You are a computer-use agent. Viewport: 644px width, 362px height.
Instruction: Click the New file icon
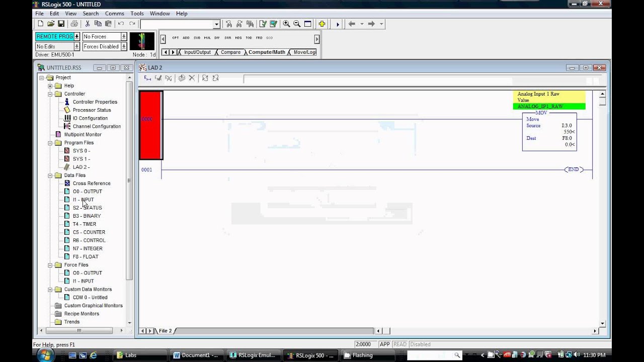pyautogui.click(x=41, y=24)
